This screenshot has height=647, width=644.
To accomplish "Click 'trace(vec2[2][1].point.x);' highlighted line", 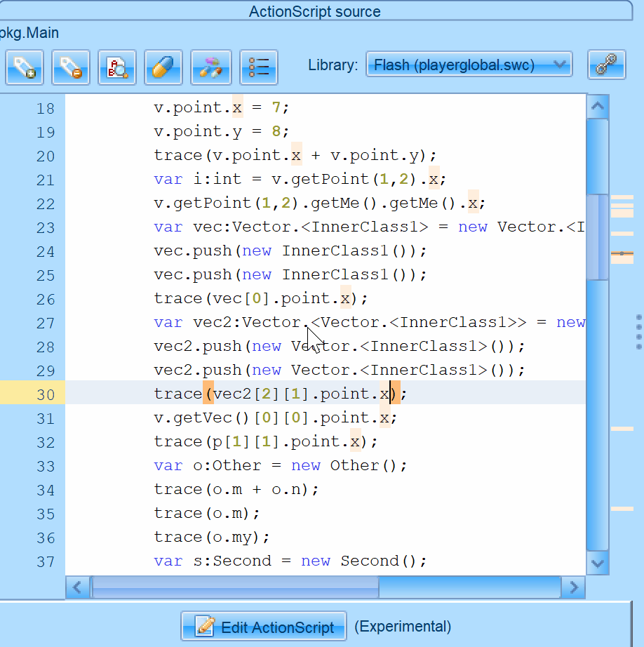I will tap(281, 394).
